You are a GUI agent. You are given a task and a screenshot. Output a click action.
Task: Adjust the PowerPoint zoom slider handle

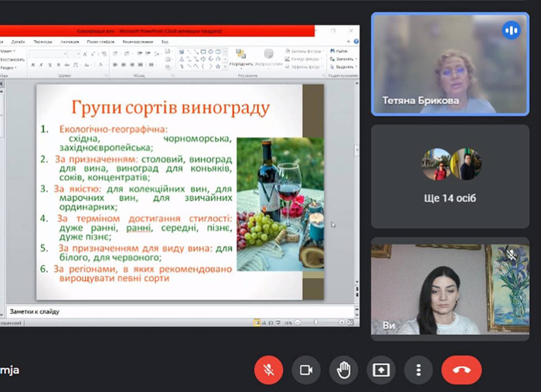(315, 322)
